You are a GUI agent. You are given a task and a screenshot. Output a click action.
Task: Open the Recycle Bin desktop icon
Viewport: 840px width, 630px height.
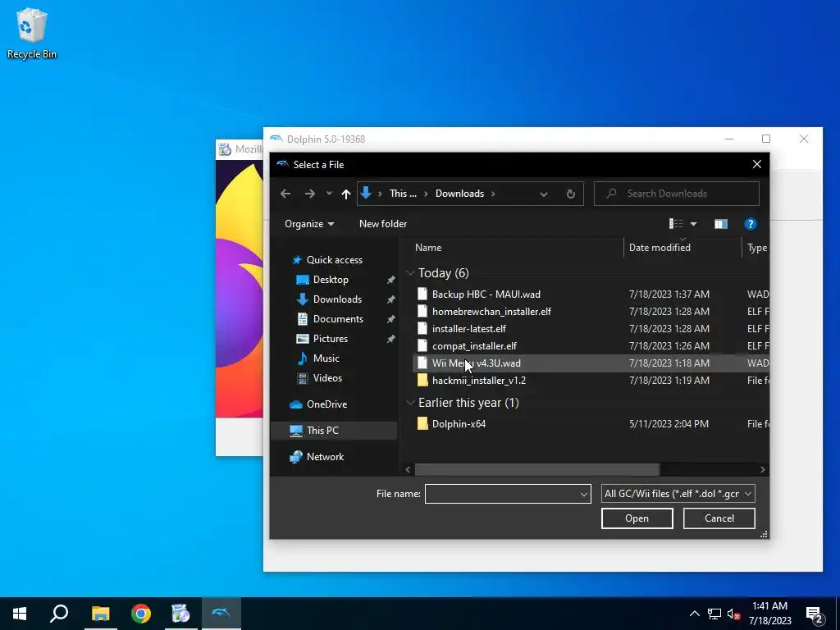[x=32, y=33]
